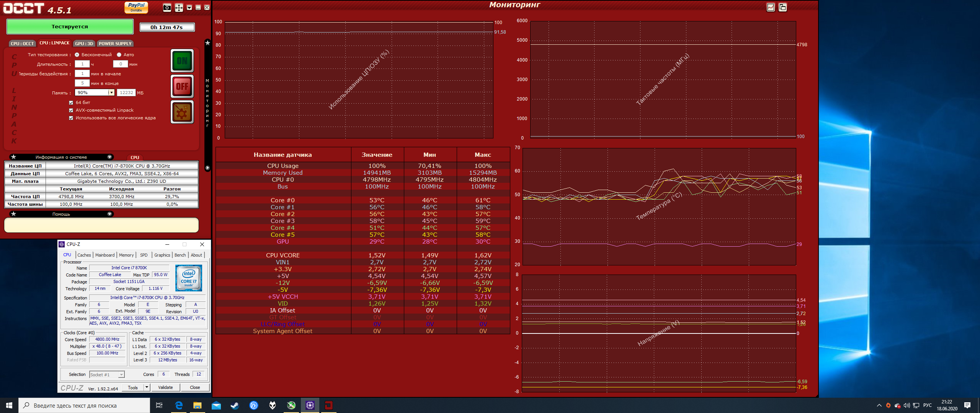Switch to the GPU : 3D tab
Viewport: 980px width, 413px height.
pos(84,44)
